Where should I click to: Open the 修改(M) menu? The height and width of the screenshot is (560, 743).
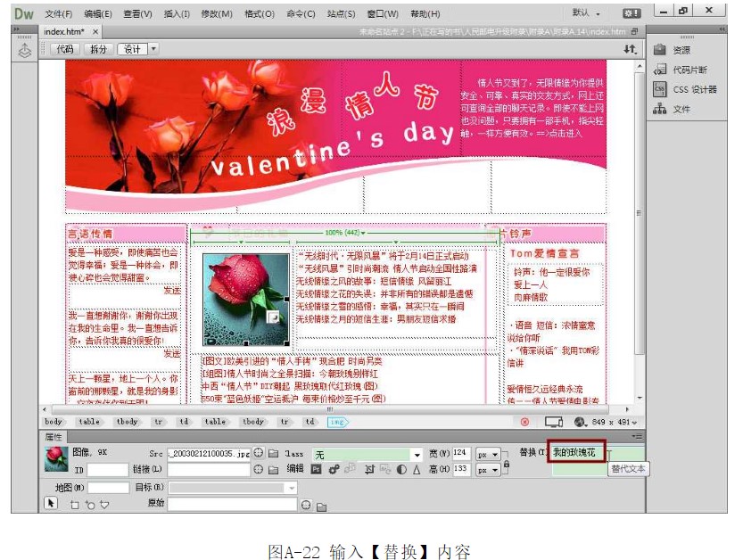tap(216, 13)
